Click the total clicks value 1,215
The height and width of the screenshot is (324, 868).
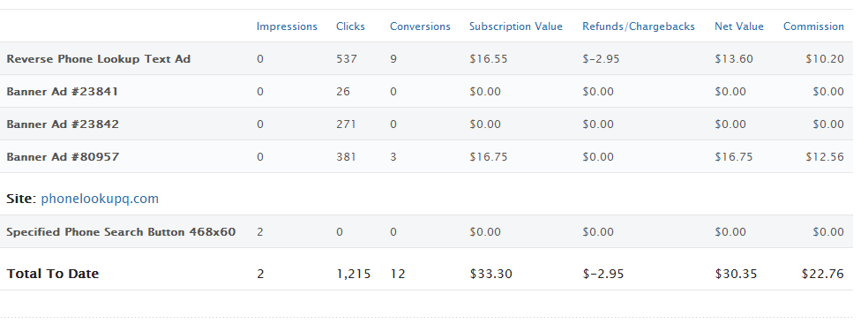[354, 274]
